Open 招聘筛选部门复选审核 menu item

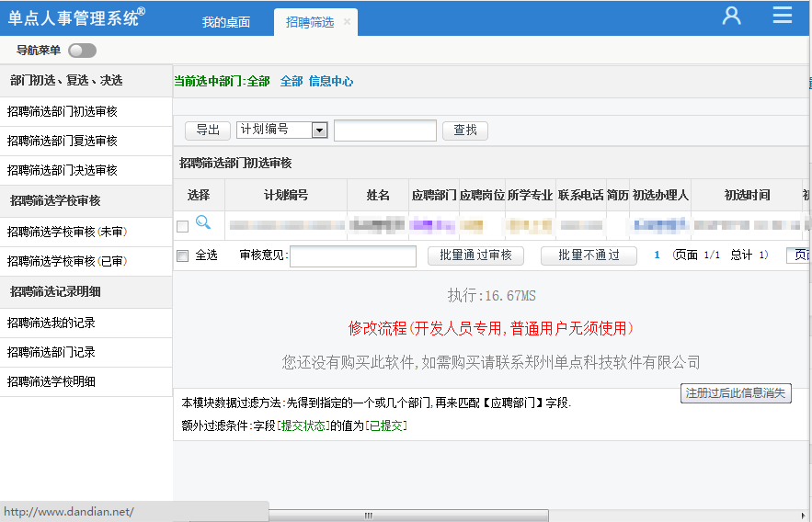(x=86, y=142)
